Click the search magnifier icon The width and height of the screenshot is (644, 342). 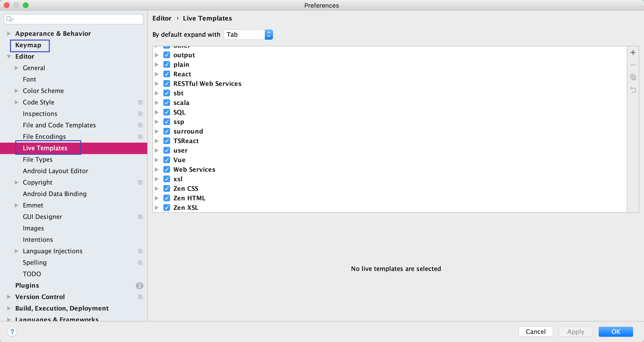click(x=9, y=19)
